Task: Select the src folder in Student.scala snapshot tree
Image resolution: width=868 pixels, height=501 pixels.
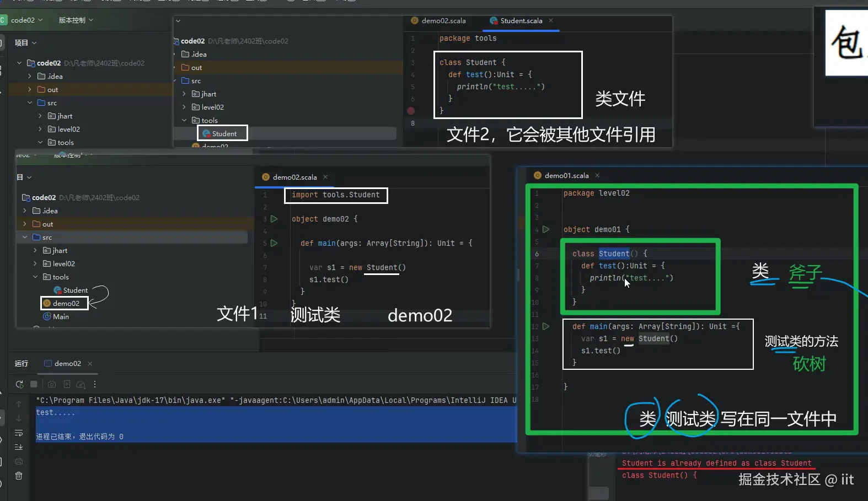Action: [x=191, y=80]
